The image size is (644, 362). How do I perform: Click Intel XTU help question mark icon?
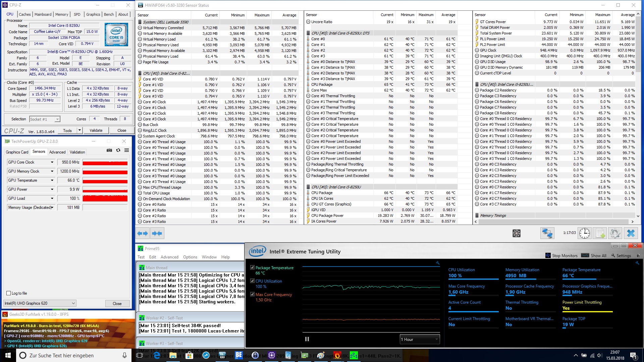pyautogui.click(x=638, y=256)
